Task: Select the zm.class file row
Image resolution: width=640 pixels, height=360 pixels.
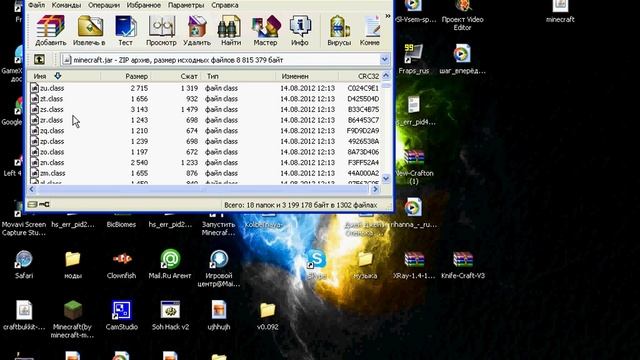Action: tap(204, 173)
